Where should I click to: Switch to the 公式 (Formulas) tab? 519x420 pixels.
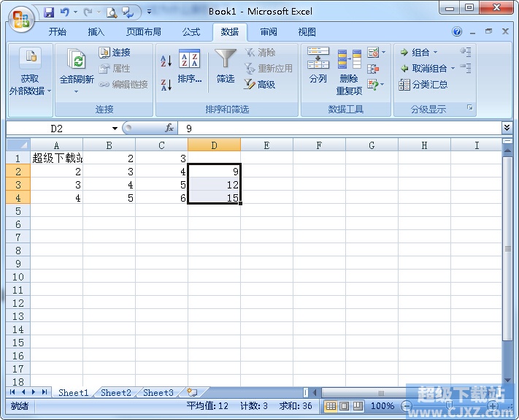[x=191, y=32]
